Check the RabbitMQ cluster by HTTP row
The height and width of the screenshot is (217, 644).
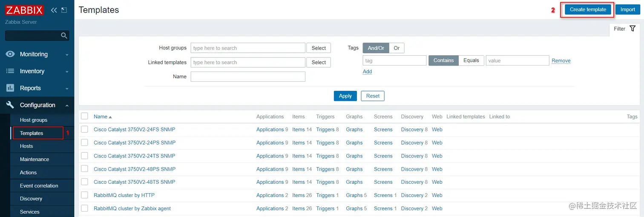84,195
